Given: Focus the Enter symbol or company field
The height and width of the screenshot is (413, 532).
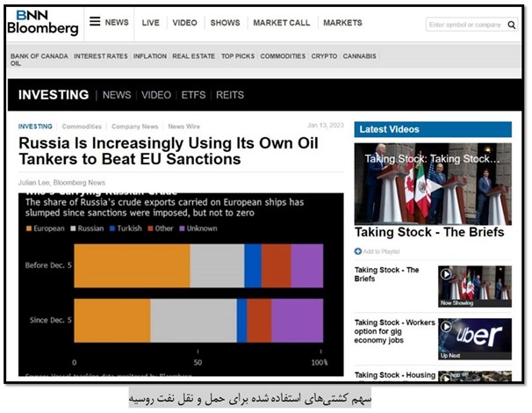Looking at the screenshot, I should (x=466, y=25).
